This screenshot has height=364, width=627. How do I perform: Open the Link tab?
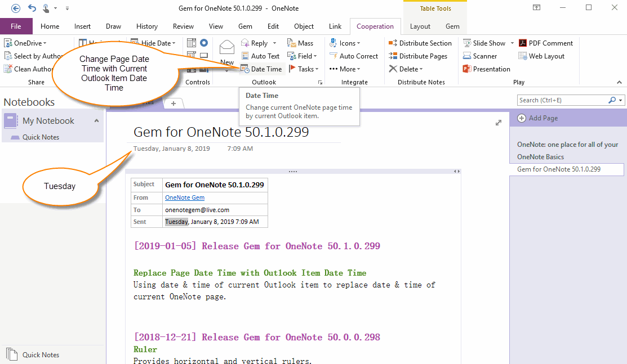[x=335, y=26]
